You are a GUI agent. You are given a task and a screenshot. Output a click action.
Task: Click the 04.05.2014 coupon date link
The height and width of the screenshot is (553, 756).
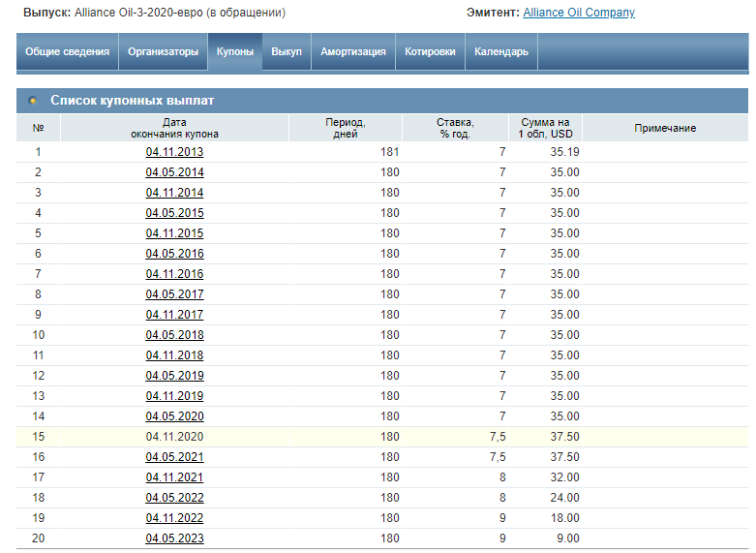(174, 172)
